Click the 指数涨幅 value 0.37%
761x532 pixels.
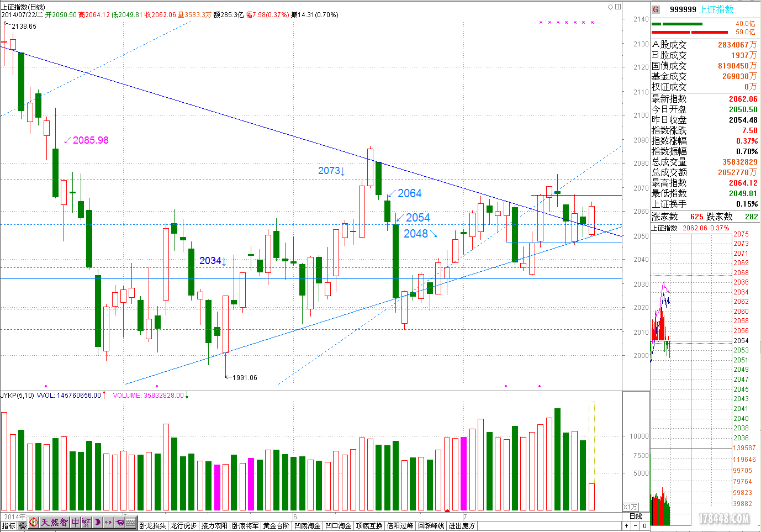747,141
